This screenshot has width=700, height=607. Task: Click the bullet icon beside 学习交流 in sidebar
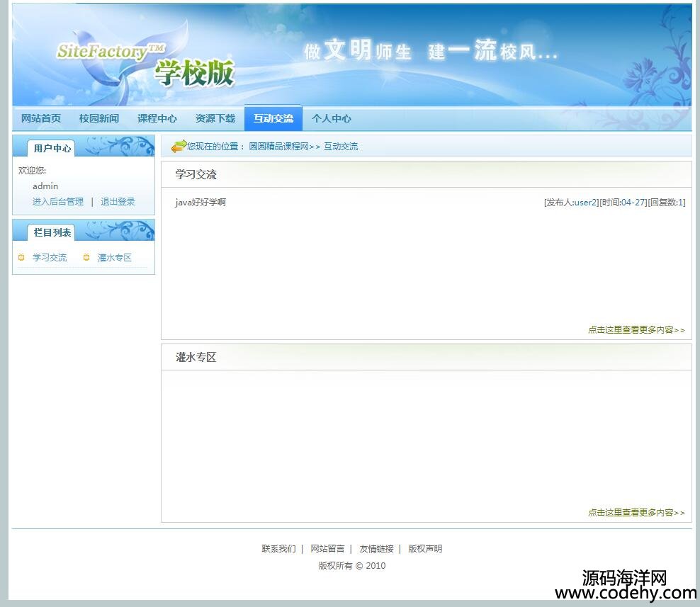click(x=21, y=257)
